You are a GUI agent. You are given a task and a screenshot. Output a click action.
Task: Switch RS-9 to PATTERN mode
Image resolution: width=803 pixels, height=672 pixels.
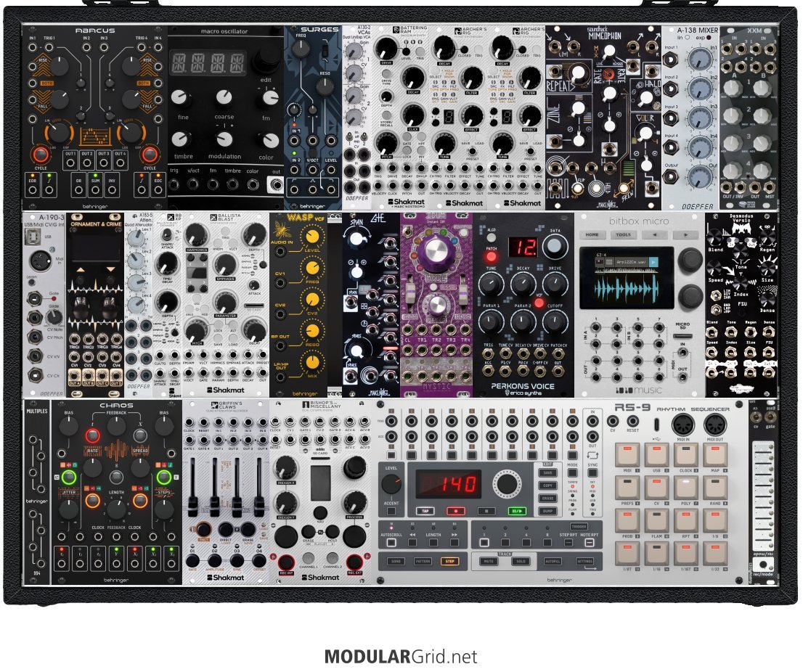pyautogui.click(x=423, y=562)
